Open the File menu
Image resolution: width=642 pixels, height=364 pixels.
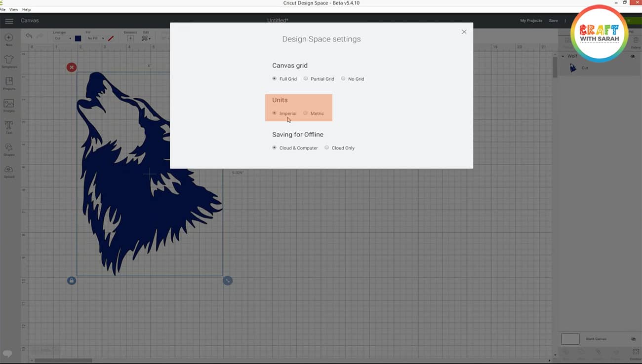pyautogui.click(x=2, y=9)
